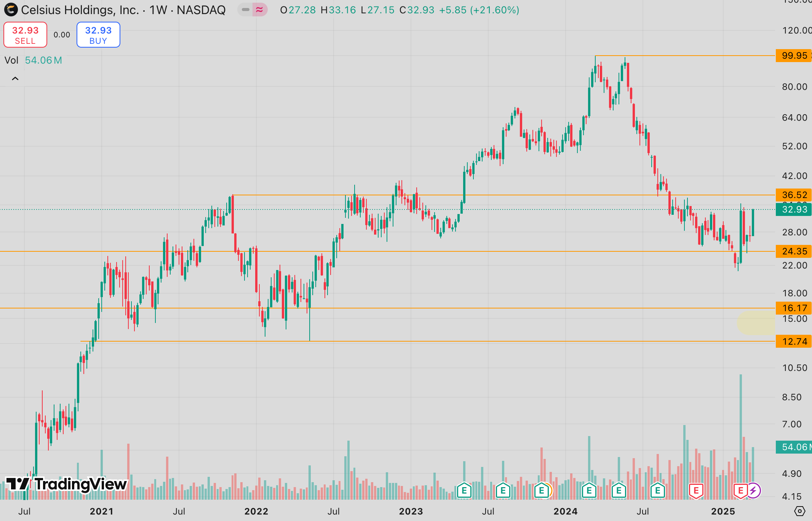Viewport: 812px width, 521px height.
Task: Click the green 32.93 current price label
Action: 794,209
